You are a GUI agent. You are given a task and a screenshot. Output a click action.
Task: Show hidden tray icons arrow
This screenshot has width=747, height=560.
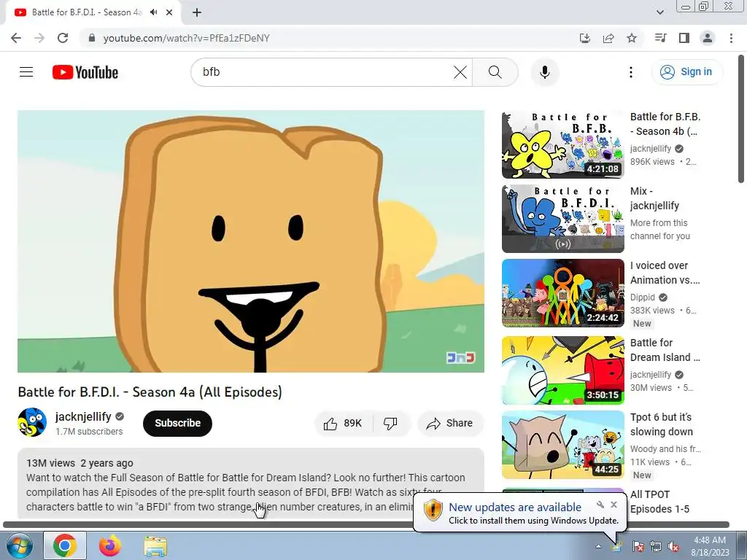[598, 546]
